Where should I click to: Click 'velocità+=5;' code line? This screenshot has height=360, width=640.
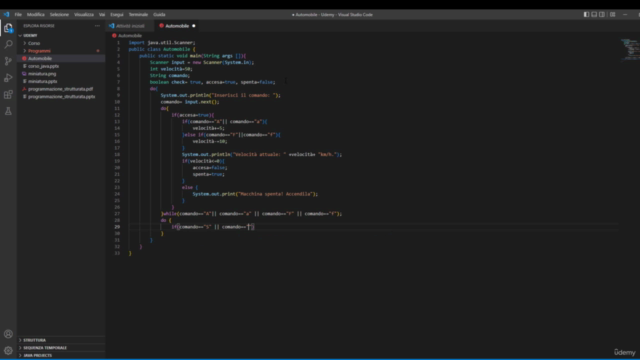click(209, 128)
